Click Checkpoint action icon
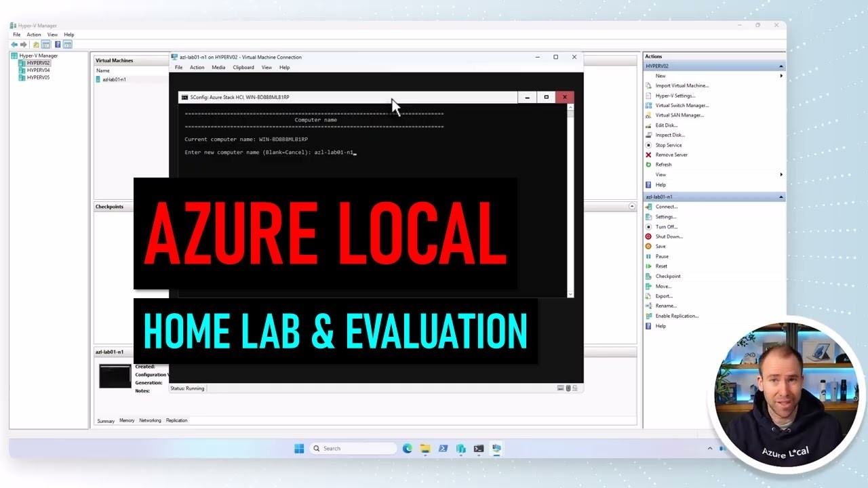The image size is (868, 488). (648, 277)
